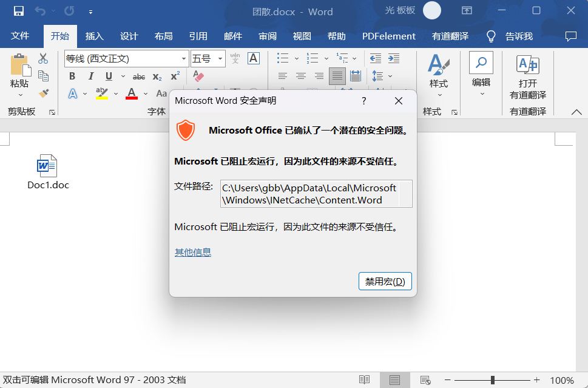Screen dimensions: 588x388
Task: Open the 文件 menu
Action: [x=20, y=36]
